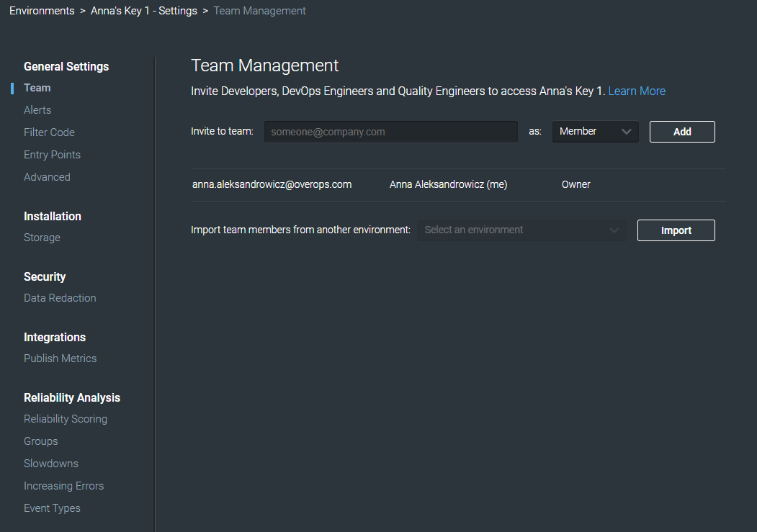Open Slowdowns settings
Viewport: 757px width, 532px height.
tap(51, 464)
